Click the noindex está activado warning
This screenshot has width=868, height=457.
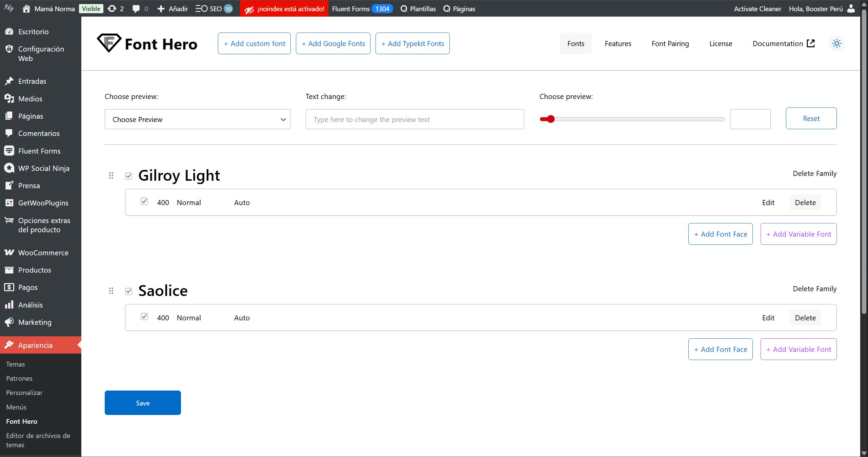[284, 8]
